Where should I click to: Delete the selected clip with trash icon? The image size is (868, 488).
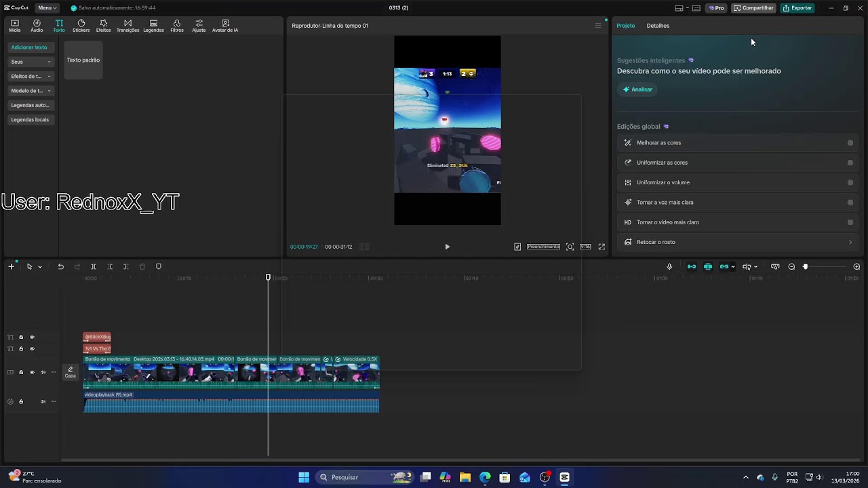click(x=142, y=266)
